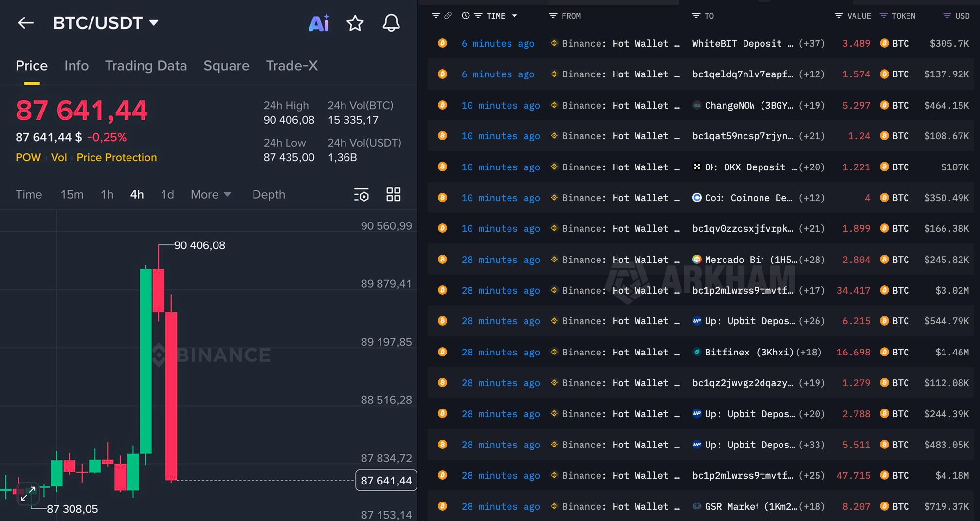
Task: Click the 16.698 value cell
Action: (853, 352)
